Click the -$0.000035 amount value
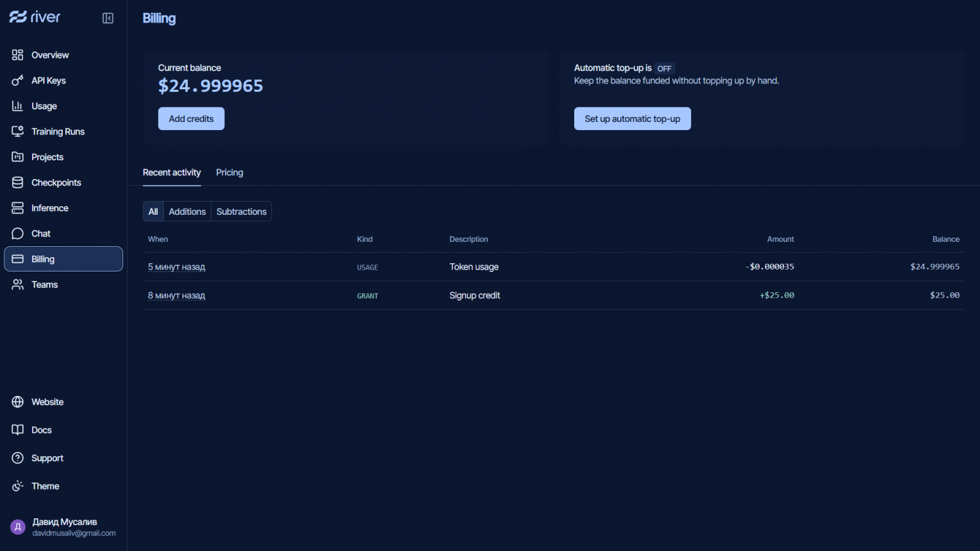The width and height of the screenshot is (980, 551). coord(770,267)
